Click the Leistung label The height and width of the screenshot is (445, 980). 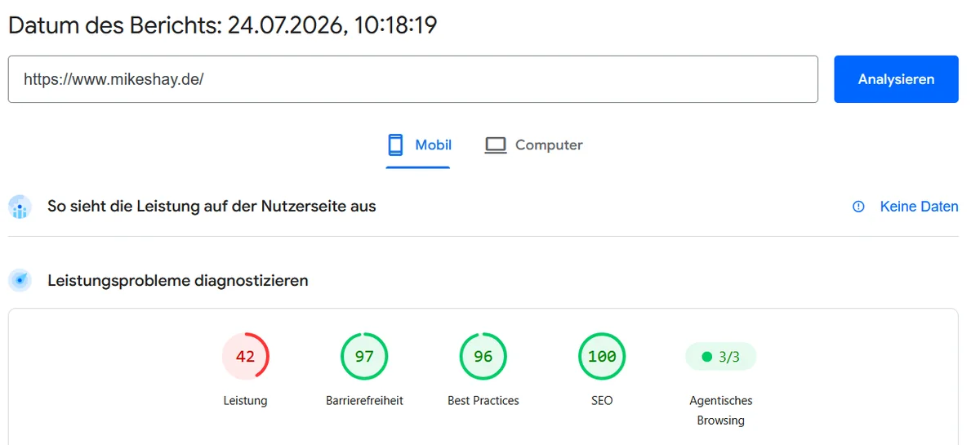(x=245, y=401)
